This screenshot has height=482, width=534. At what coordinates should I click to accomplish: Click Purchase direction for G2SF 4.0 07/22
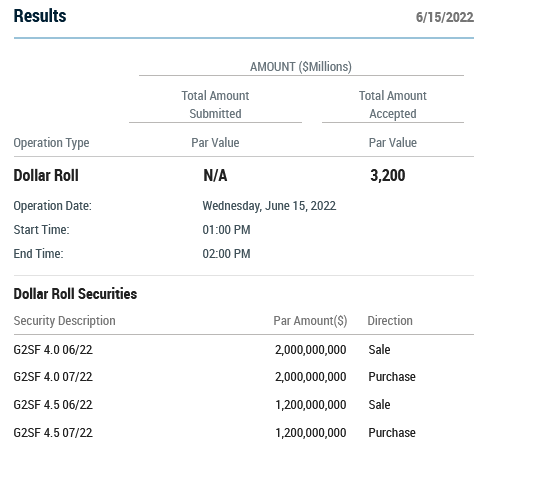click(392, 377)
